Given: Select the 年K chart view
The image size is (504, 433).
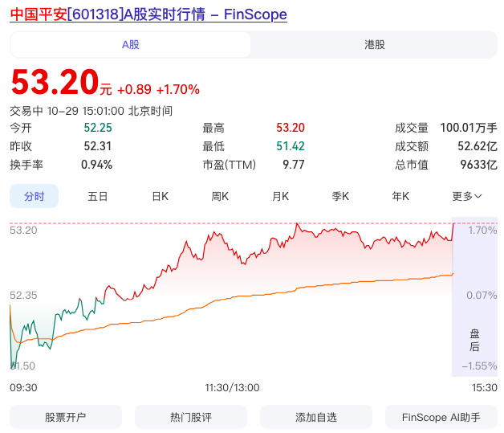Looking at the screenshot, I should click(x=400, y=196).
